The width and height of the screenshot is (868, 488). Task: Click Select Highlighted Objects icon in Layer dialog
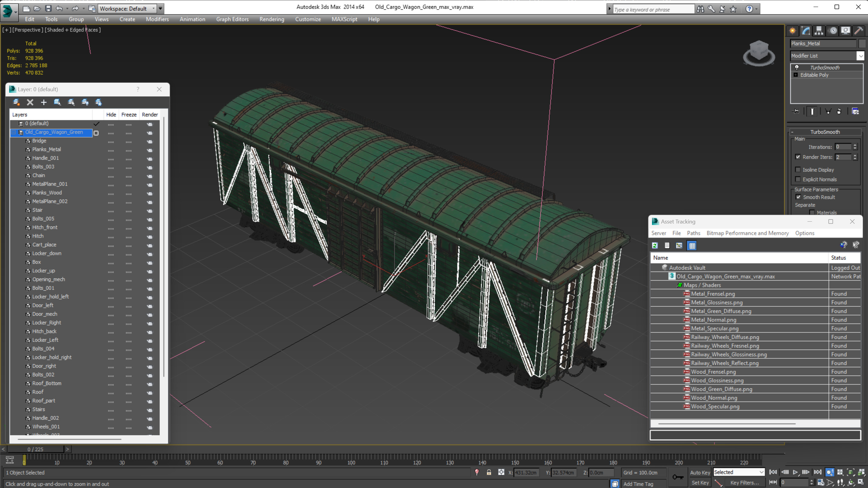(57, 102)
